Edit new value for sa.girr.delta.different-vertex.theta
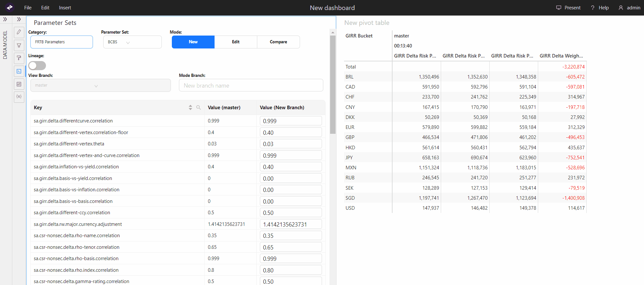The image size is (644, 285). pyautogui.click(x=291, y=144)
